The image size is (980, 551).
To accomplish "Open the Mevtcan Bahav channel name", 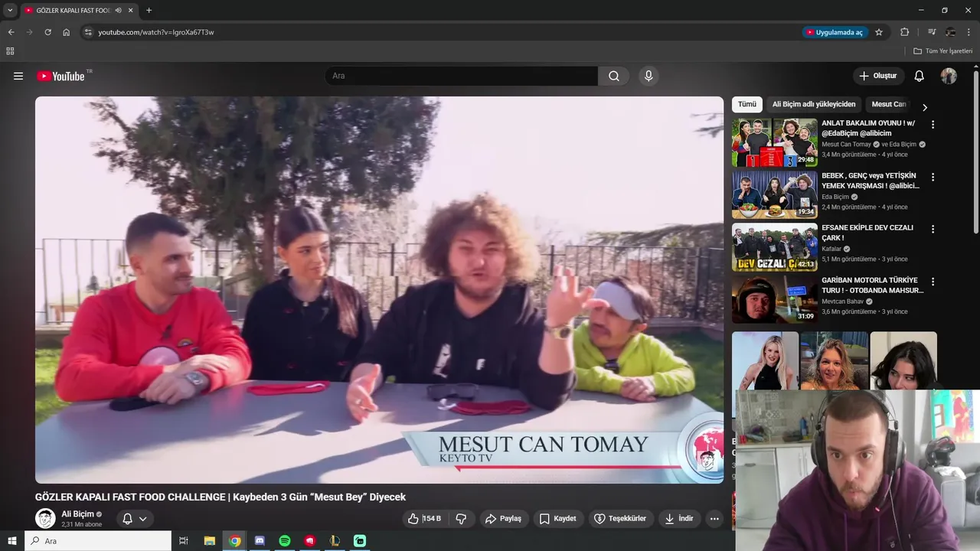I will pos(842,302).
